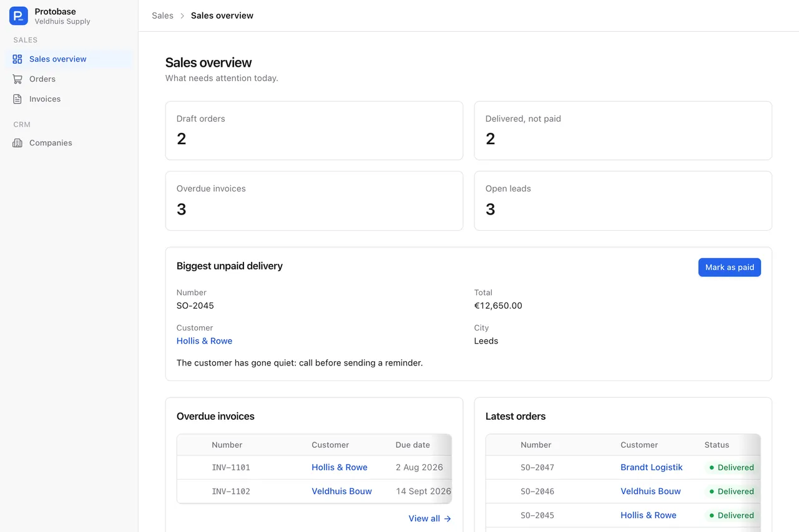Open Veldhuis Bouw in the SO-2046 row
Viewport: 799px width, 532px height.
click(x=650, y=491)
